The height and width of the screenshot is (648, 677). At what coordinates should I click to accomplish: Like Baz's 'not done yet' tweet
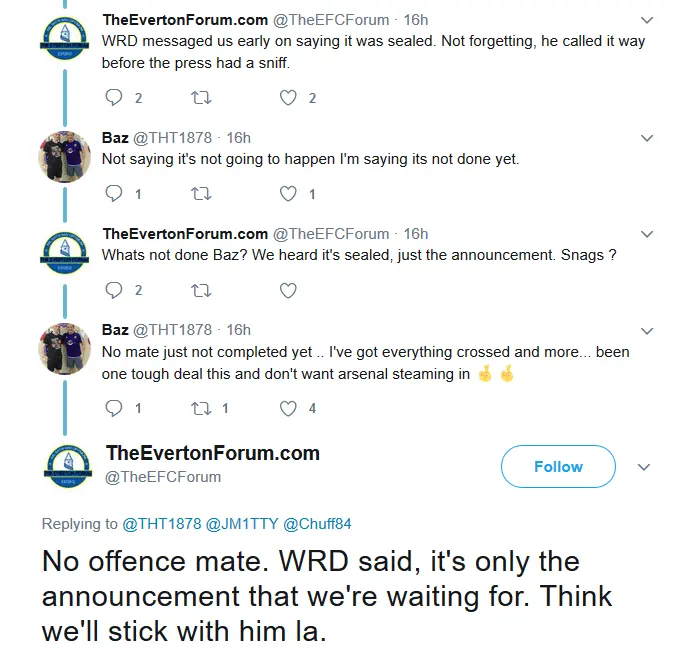point(288,194)
